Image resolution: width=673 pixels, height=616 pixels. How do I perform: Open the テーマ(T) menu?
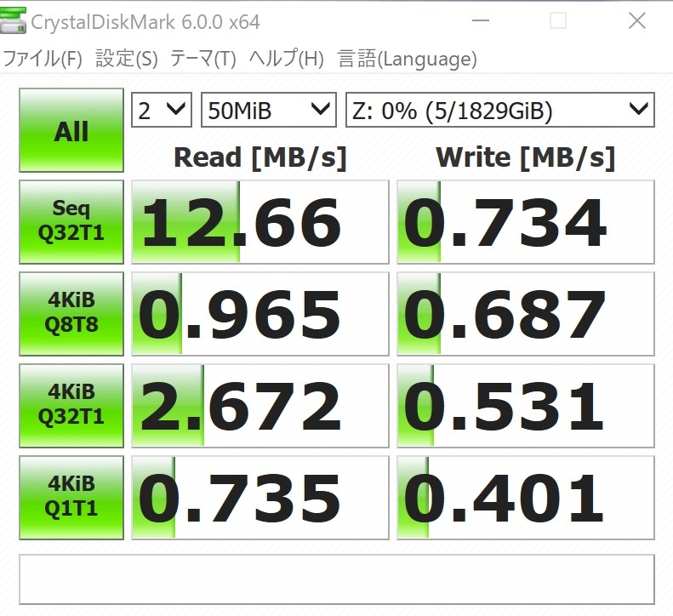point(203,59)
